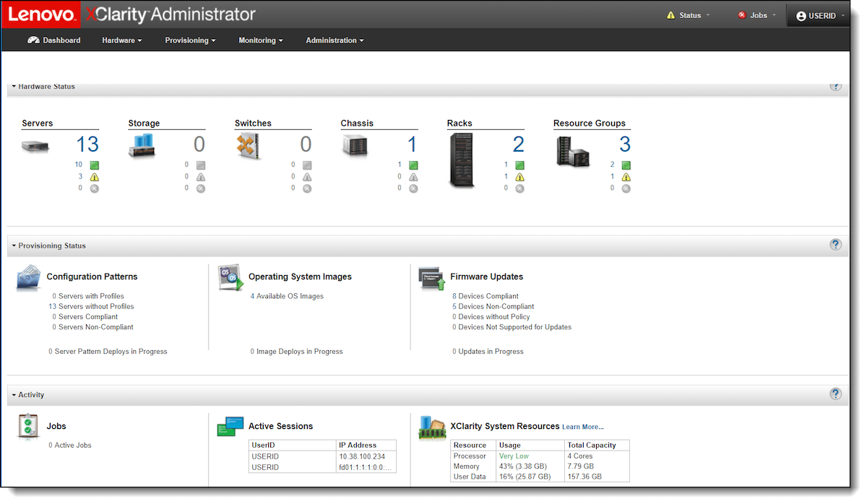Screen dimensions: 867x504
Task: Open the Status dropdown in header
Action: click(689, 15)
